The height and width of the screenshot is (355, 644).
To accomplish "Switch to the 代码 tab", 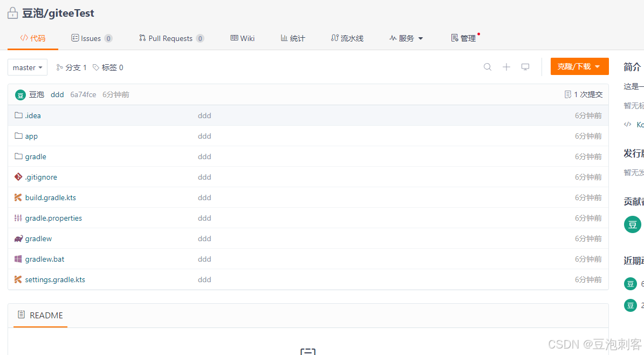I will 33,38.
